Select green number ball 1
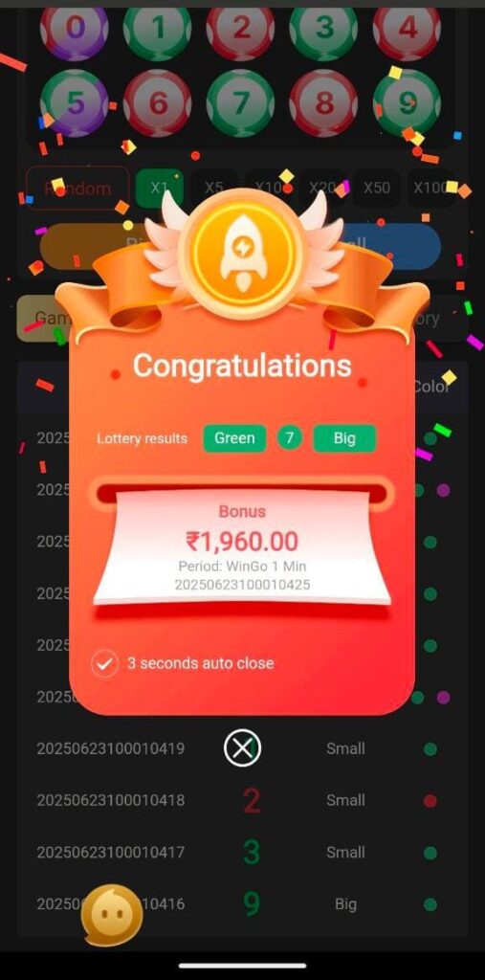This screenshot has width=485, height=980. 158,29
